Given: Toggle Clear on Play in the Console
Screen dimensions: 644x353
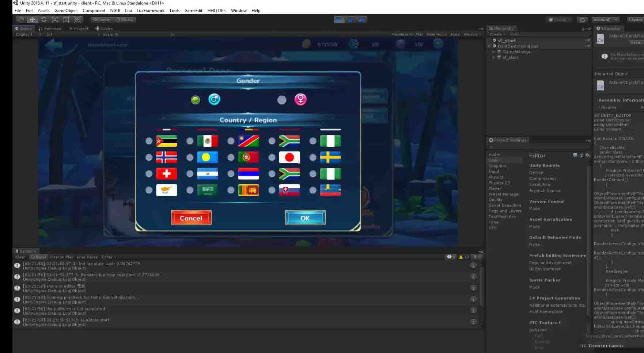Looking at the screenshot, I should tap(61, 257).
